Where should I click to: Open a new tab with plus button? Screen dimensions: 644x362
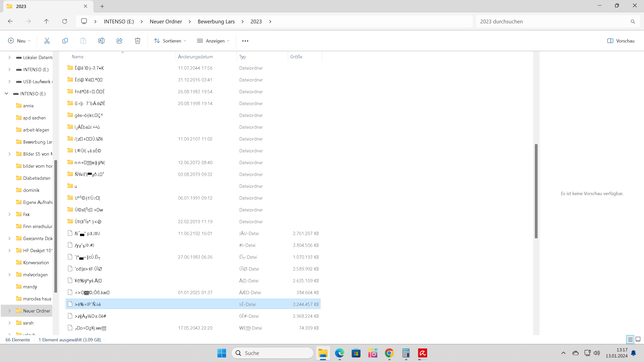pos(102,6)
